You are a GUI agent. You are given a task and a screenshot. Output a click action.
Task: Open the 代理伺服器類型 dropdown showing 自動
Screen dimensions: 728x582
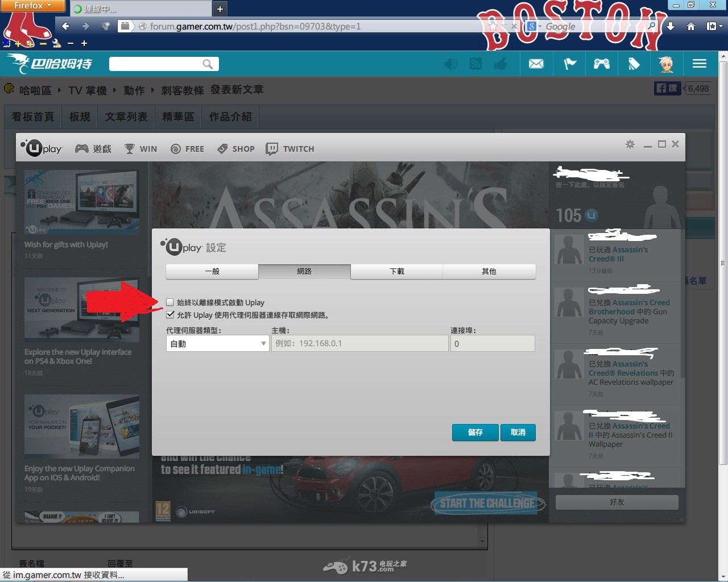(x=217, y=343)
